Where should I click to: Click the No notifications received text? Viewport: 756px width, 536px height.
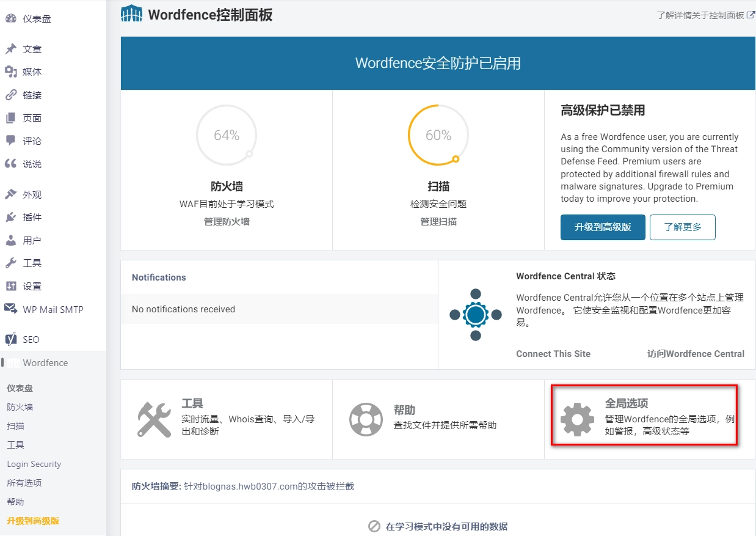click(x=183, y=309)
